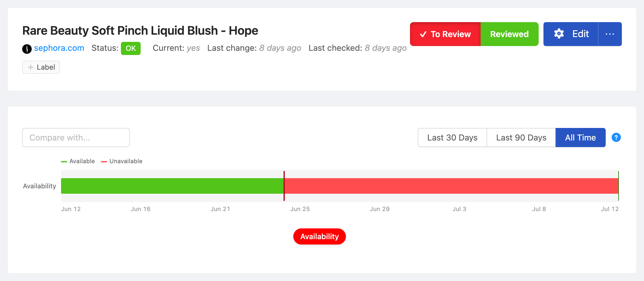
Task: Click the green OK status badge
Action: coord(131,48)
